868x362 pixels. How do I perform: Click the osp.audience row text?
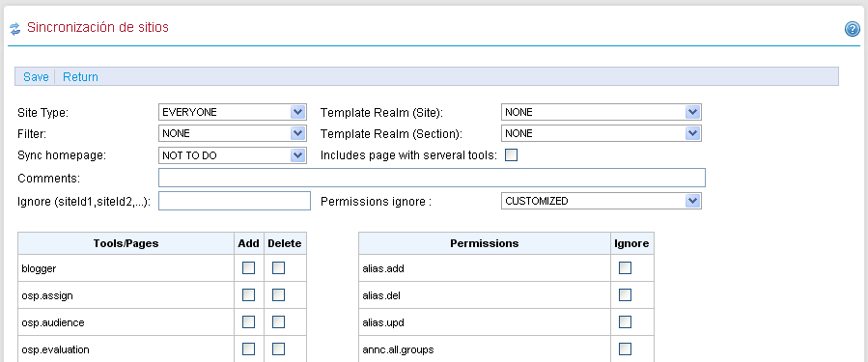53,322
